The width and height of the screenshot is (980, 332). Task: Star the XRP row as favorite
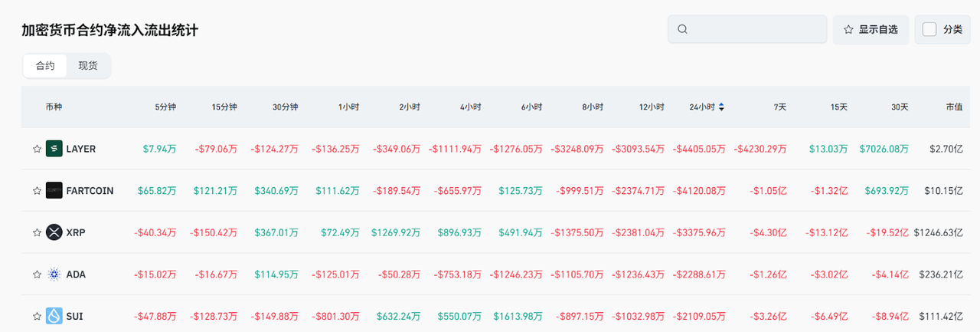click(36, 232)
